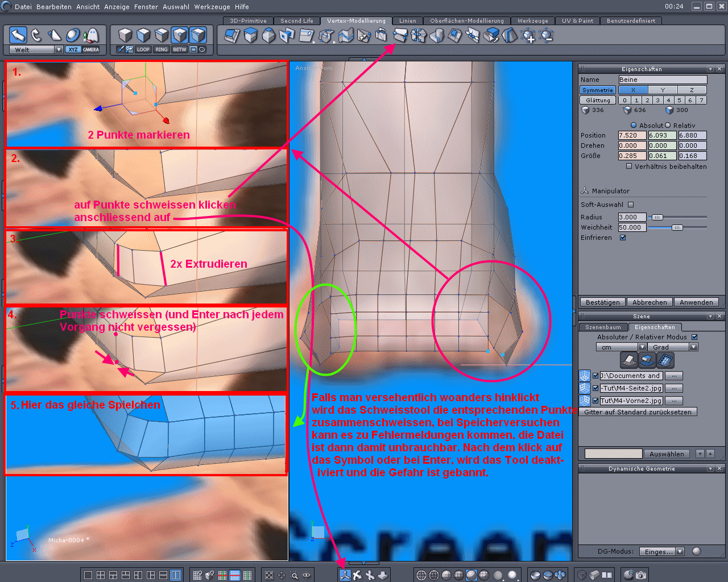Screen dimensions: 728x582
Task: Click the Name field containing Beine
Action: [663, 80]
